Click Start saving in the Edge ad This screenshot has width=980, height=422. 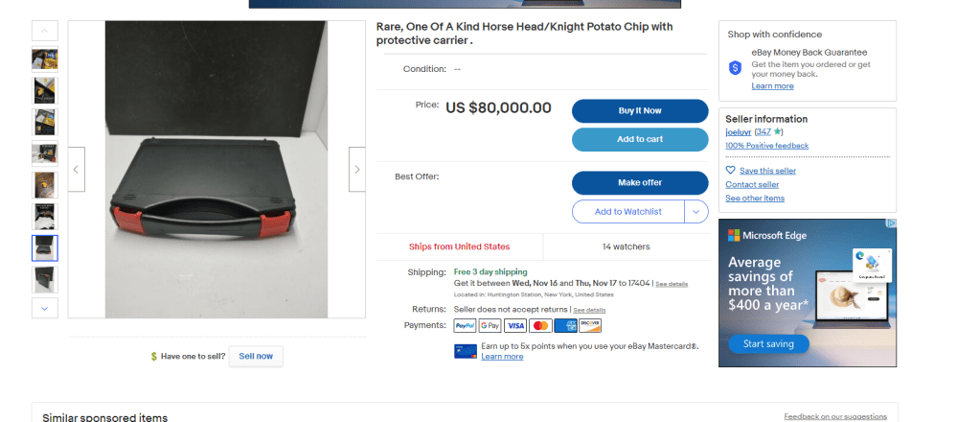(x=768, y=343)
